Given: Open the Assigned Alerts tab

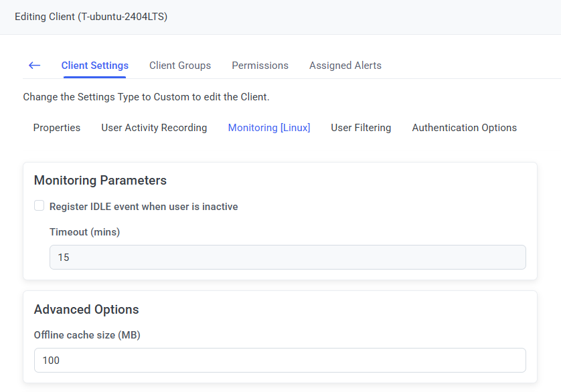Looking at the screenshot, I should click(x=345, y=66).
